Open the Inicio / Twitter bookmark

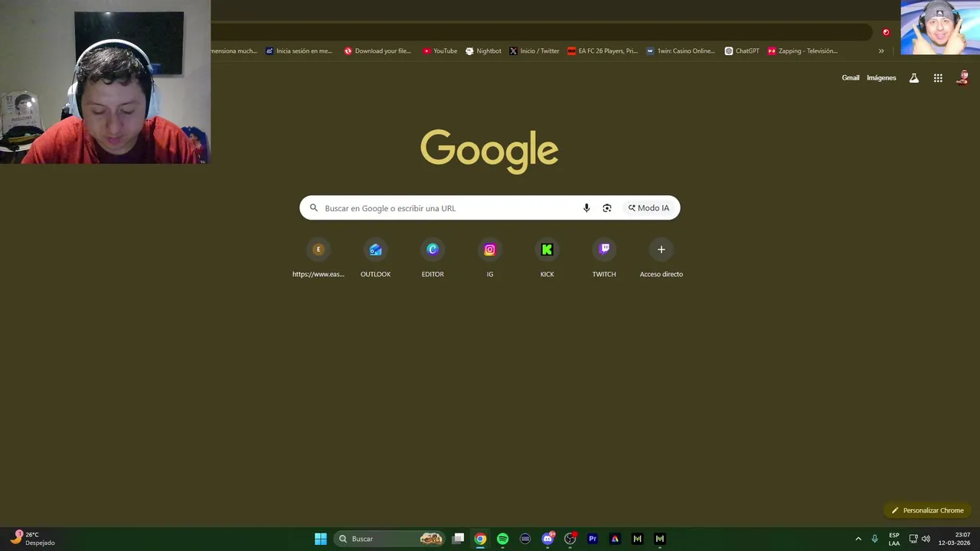(534, 51)
